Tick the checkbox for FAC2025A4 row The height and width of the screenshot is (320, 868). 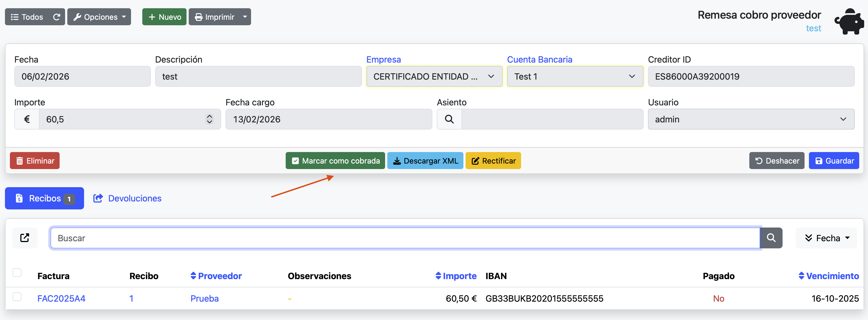click(17, 296)
